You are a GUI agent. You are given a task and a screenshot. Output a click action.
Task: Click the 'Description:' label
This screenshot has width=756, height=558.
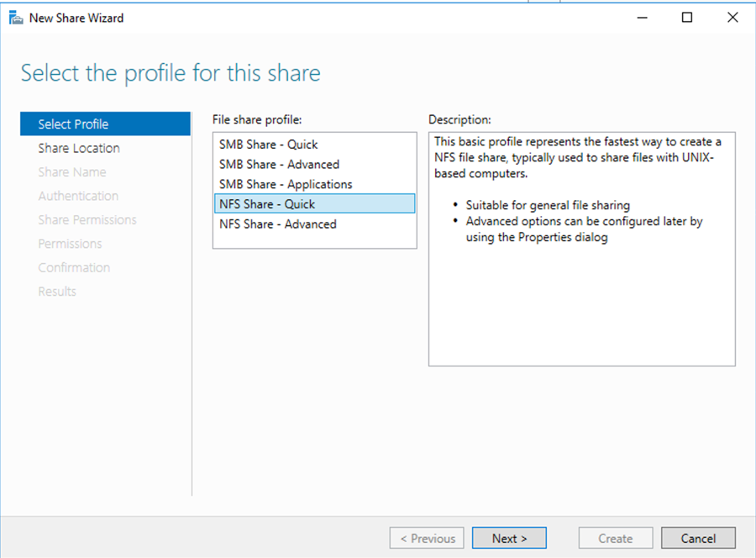(459, 119)
